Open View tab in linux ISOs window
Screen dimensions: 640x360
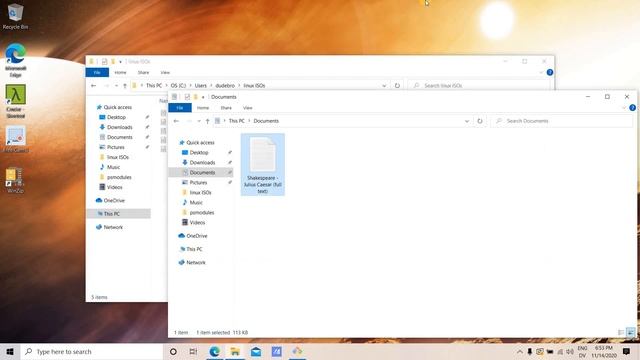point(165,72)
